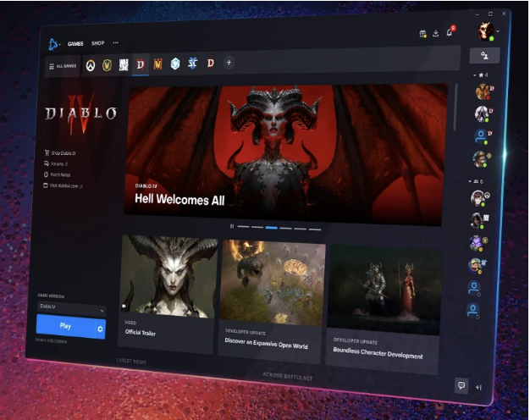Click the fourth favorite friend avatar
The height and width of the screenshot is (420, 530).
[x=480, y=159]
